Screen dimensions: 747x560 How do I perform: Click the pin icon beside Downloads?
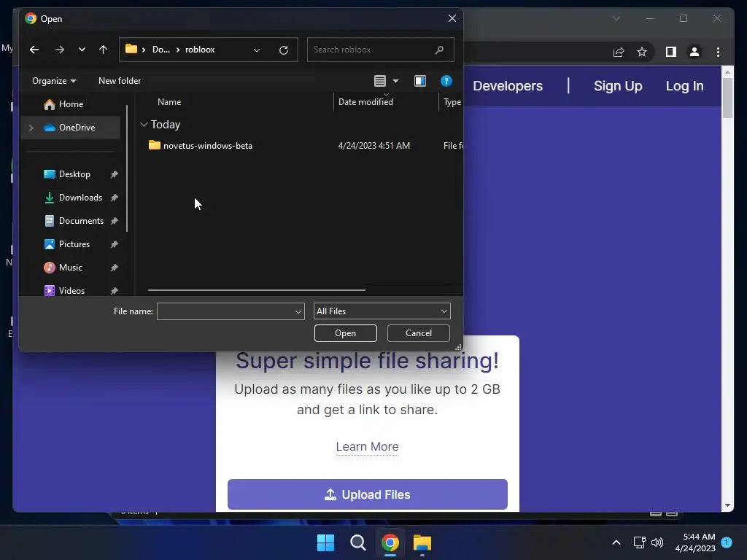click(x=115, y=198)
